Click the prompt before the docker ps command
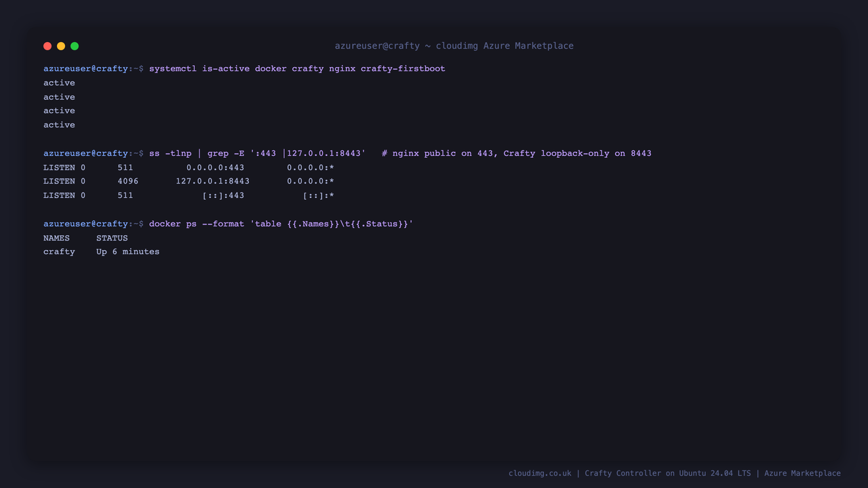The height and width of the screenshot is (488, 868). pyautogui.click(x=94, y=224)
